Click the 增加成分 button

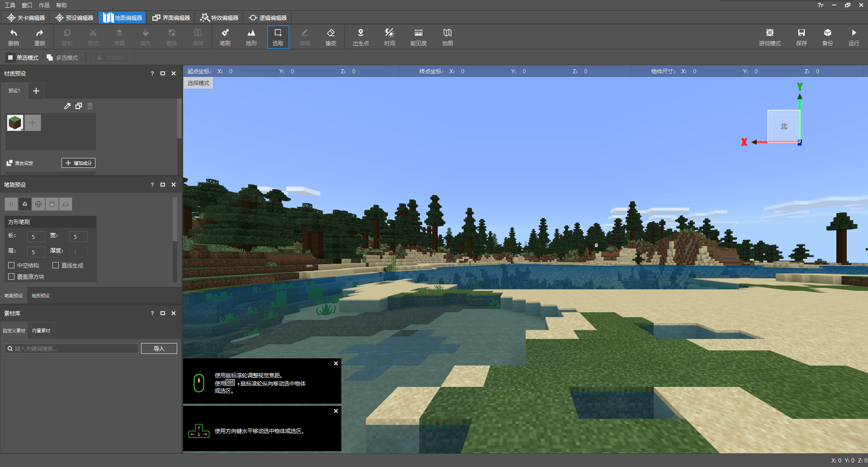point(78,163)
